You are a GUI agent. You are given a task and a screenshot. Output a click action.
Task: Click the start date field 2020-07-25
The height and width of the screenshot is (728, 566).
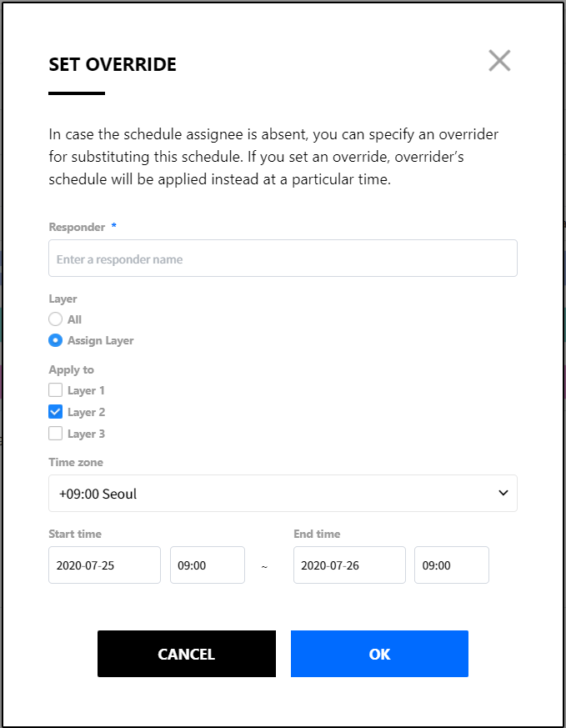(x=104, y=565)
